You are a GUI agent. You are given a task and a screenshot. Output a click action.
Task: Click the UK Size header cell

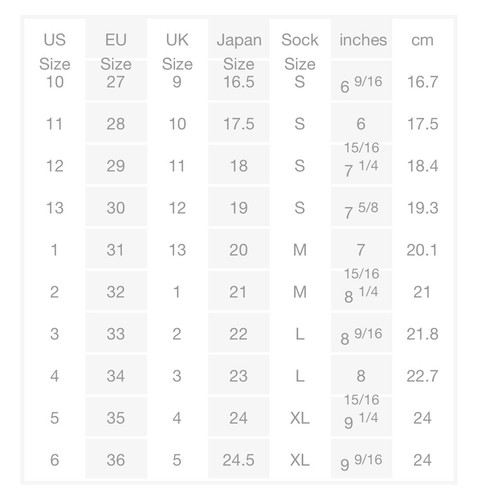click(x=177, y=52)
